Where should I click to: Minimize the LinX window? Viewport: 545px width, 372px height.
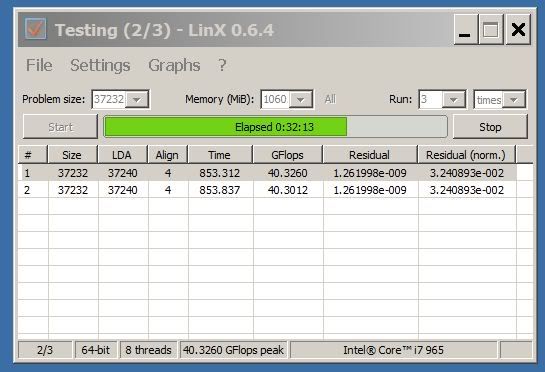click(x=465, y=29)
